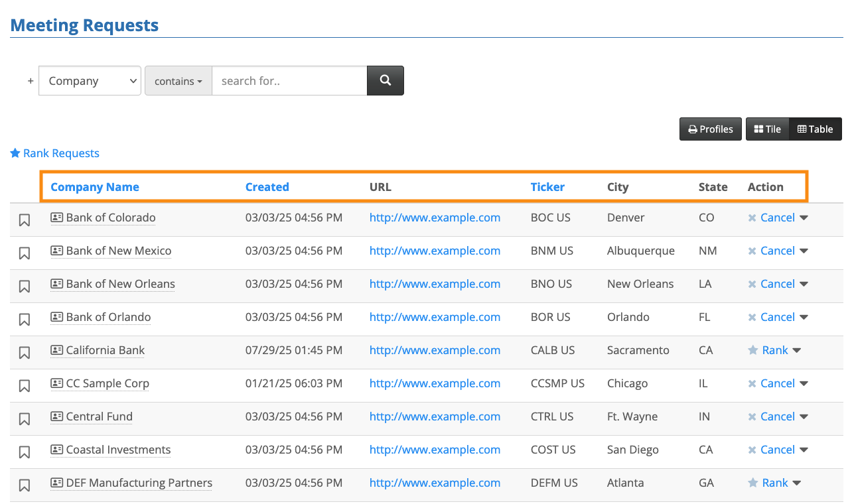Open profile card icon for Bank of Orlando

(x=57, y=317)
